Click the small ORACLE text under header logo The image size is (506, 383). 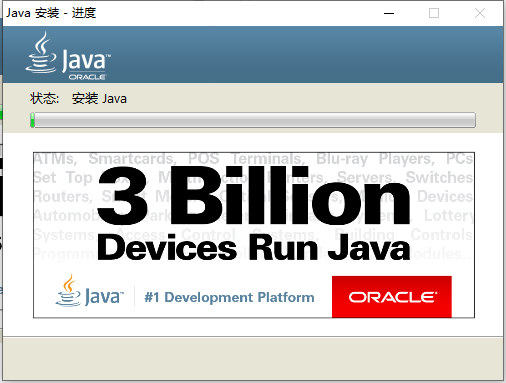point(87,77)
